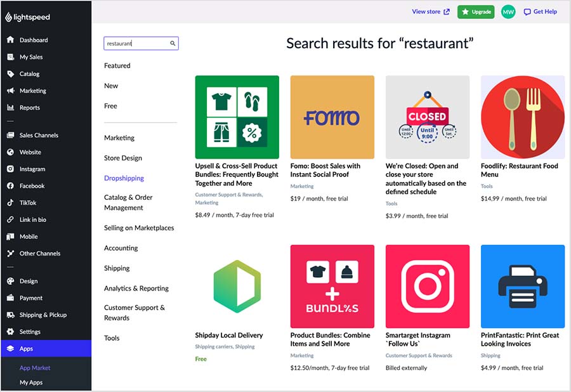The height and width of the screenshot is (392, 571).
Task: Click the Reports chart icon
Action: click(x=10, y=107)
